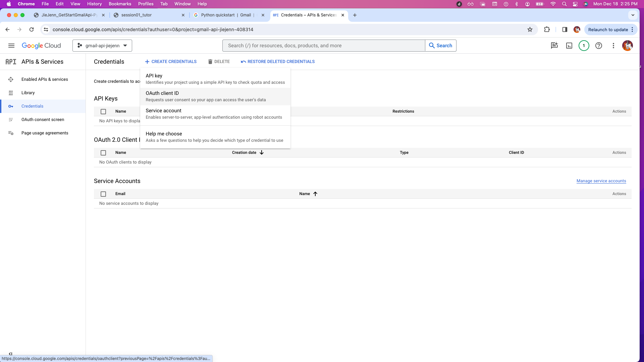Open macOS Control Center icon
This screenshot has height=362, width=644.
(x=575, y=4)
